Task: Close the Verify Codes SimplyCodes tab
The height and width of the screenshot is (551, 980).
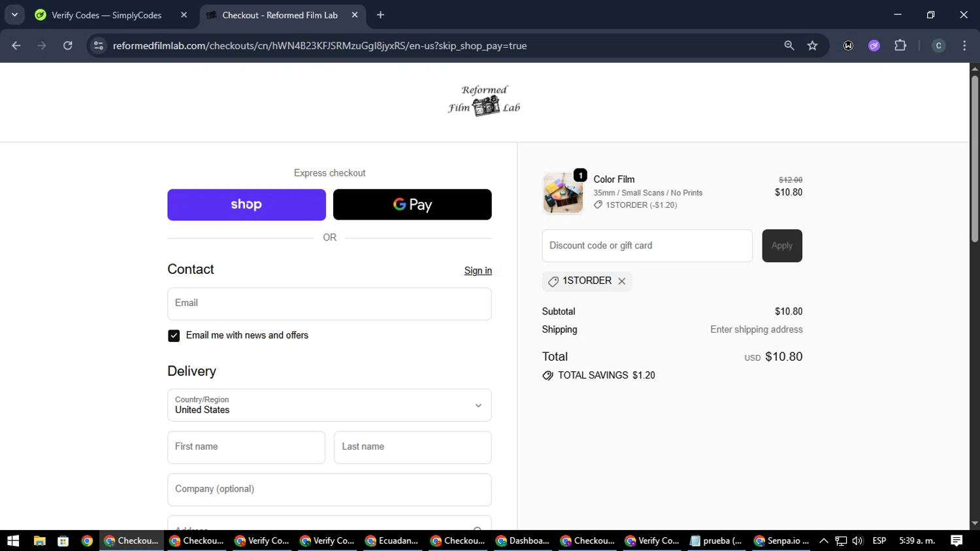Action: [x=184, y=15]
